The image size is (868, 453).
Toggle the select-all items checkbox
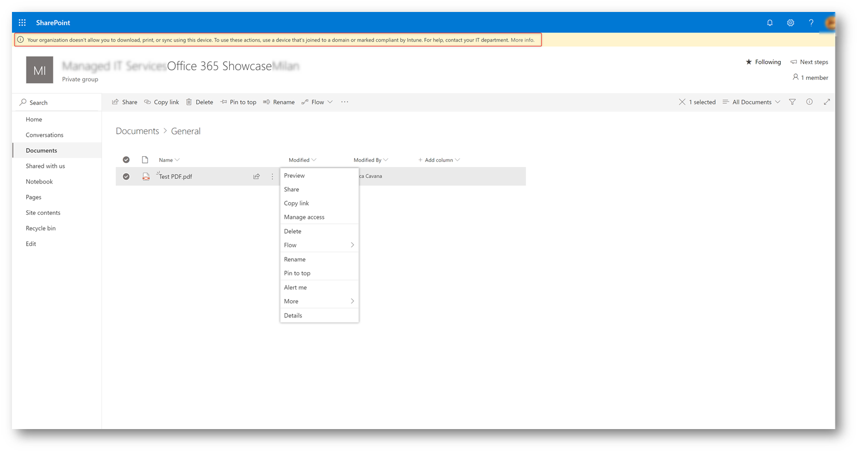pyautogui.click(x=126, y=160)
